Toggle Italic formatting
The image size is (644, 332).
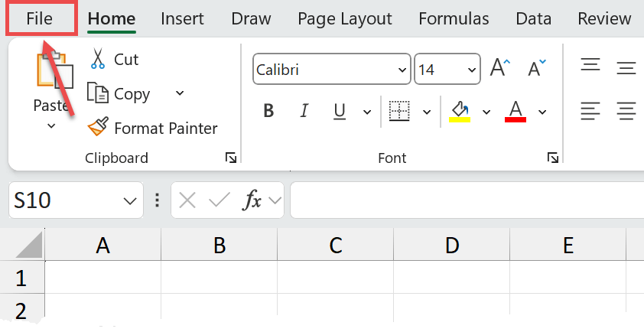pos(304,112)
